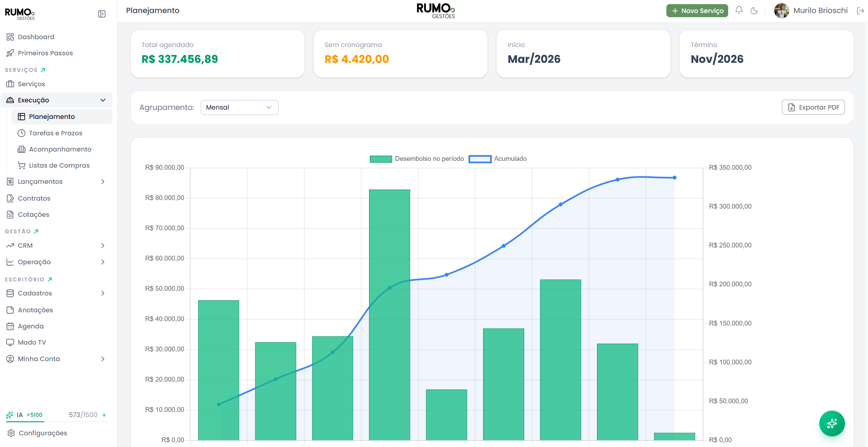Click the Total agendado R$ 337.456,89 value

(179, 59)
